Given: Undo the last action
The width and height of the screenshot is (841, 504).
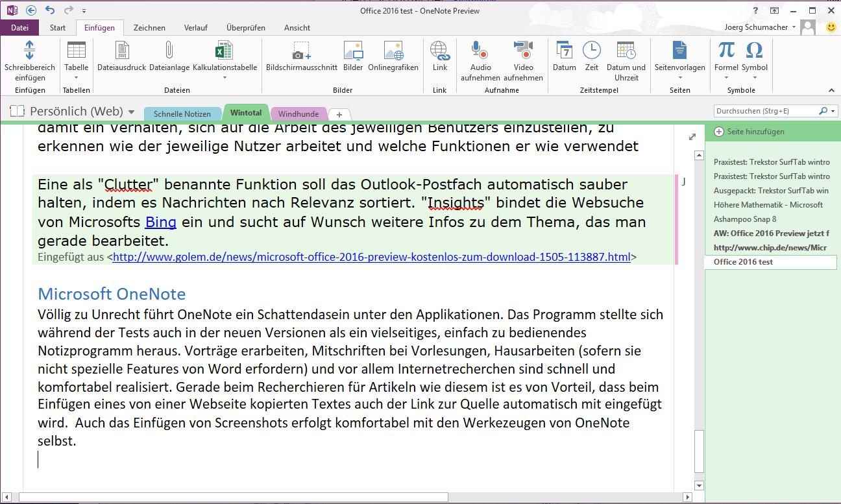Looking at the screenshot, I should 51,10.
